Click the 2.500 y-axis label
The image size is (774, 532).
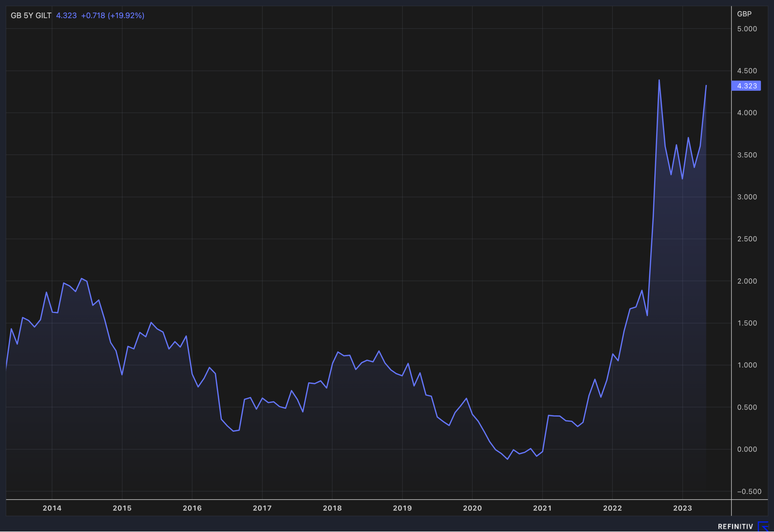click(x=747, y=239)
